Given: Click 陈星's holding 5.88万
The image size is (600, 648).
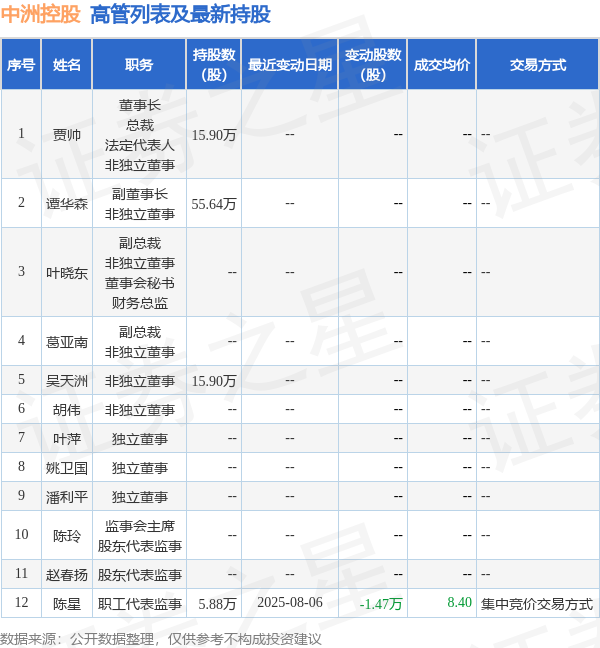Looking at the screenshot, I should tap(217, 604).
